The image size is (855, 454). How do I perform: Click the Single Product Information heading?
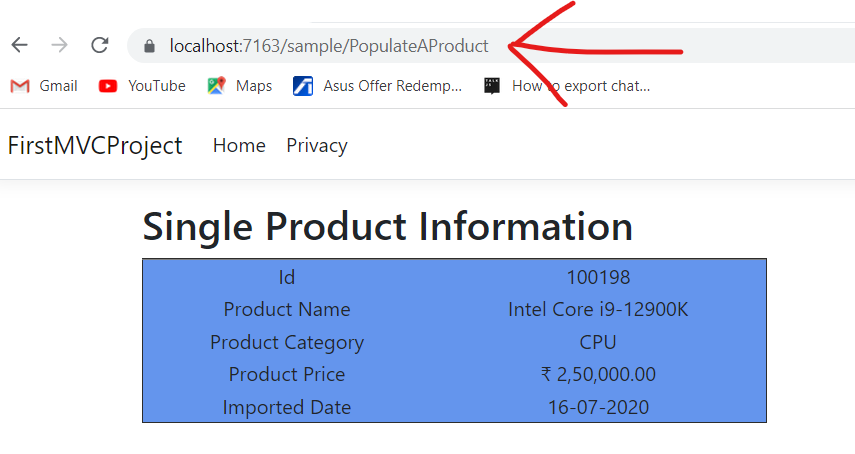(387, 226)
